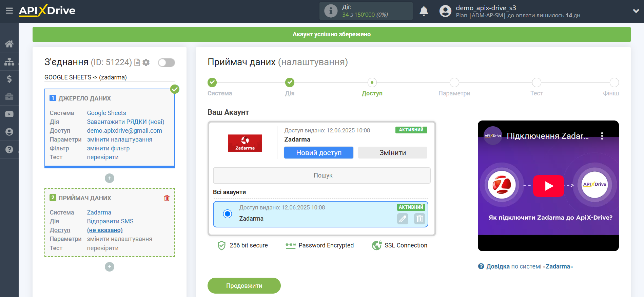Go to 'Фініш' step
Viewport: 644px width, 297px height.
pyautogui.click(x=614, y=82)
